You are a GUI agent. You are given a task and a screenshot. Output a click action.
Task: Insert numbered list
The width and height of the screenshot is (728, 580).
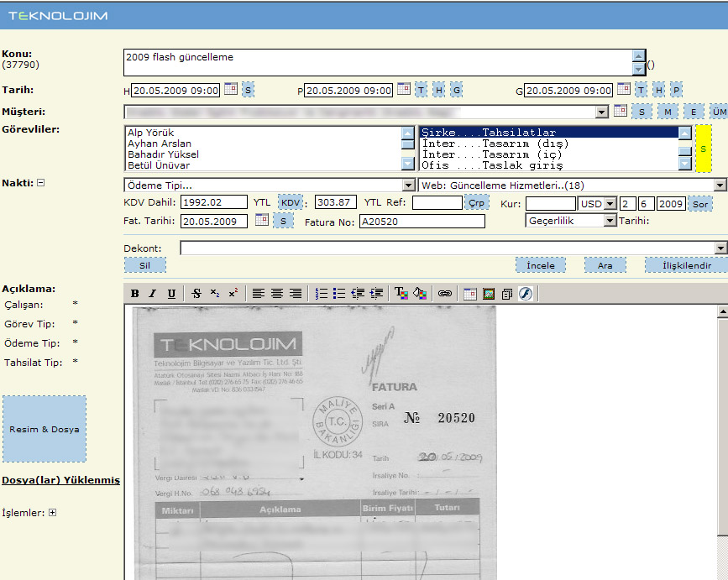pos(321,294)
